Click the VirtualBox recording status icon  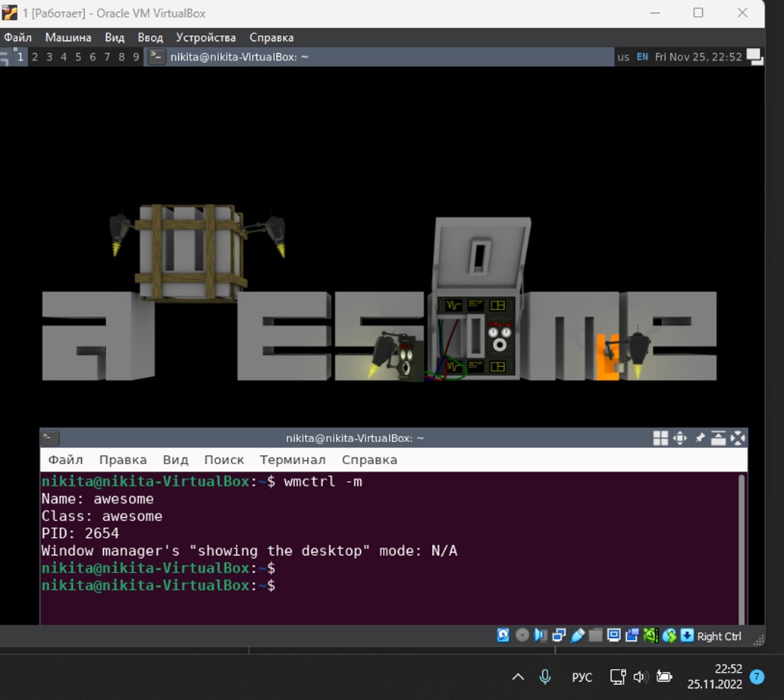(x=632, y=636)
